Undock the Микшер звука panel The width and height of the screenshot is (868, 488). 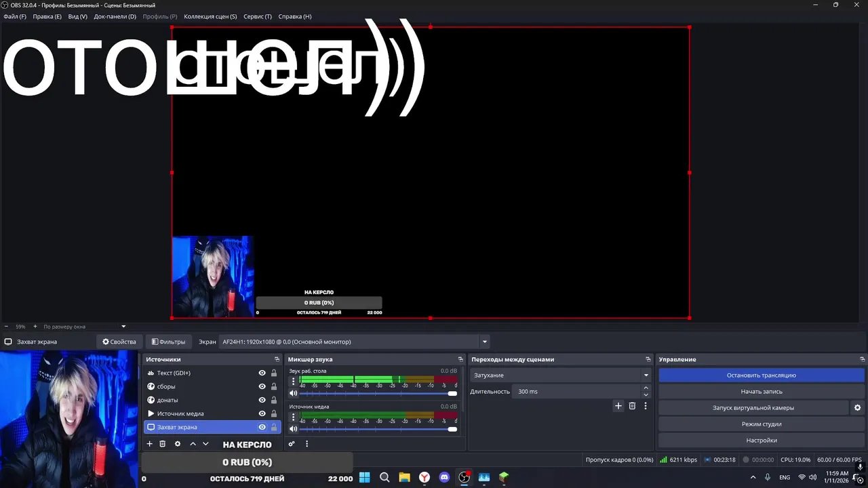461,359
